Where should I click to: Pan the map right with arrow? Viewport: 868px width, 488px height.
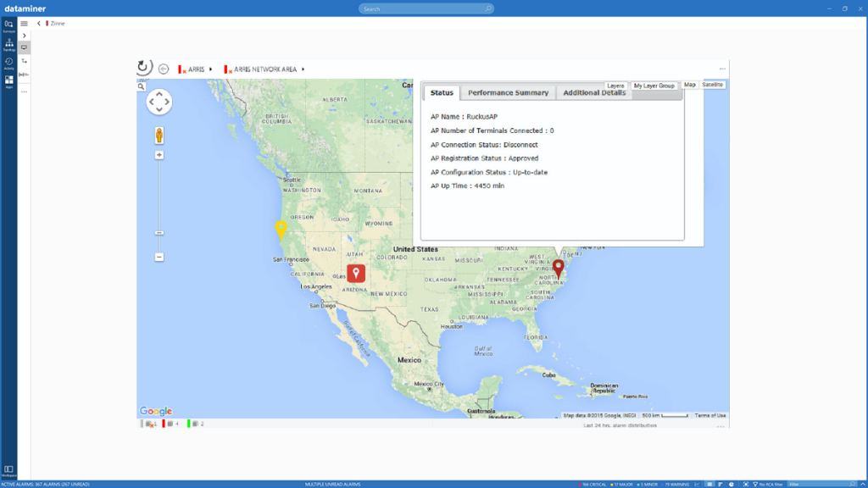click(x=167, y=102)
